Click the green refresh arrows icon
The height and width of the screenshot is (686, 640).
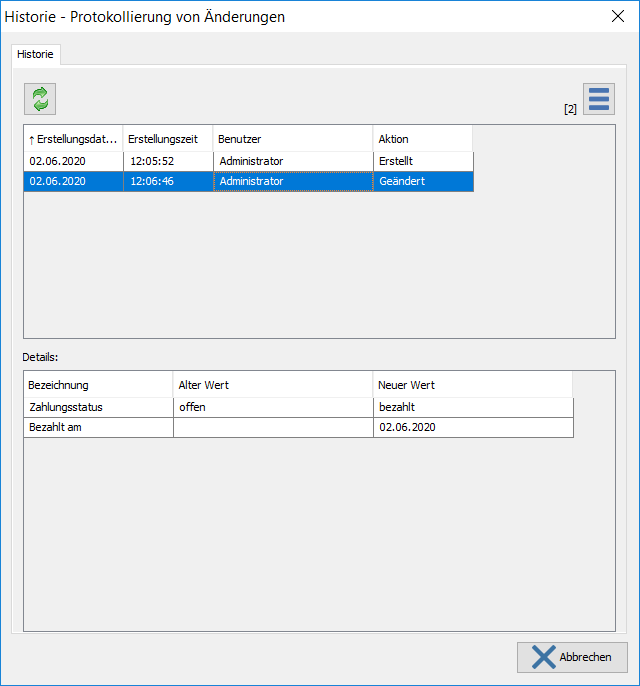[x=40, y=98]
